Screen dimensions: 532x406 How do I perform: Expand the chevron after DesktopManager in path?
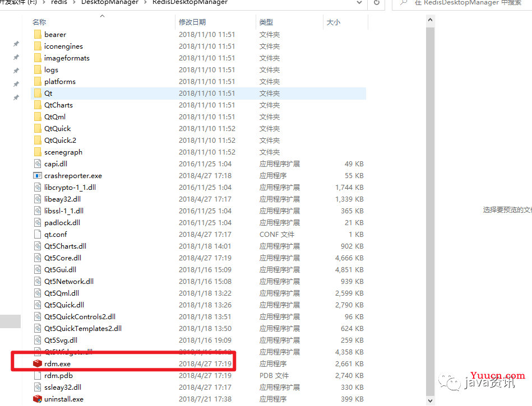tap(145, 3)
